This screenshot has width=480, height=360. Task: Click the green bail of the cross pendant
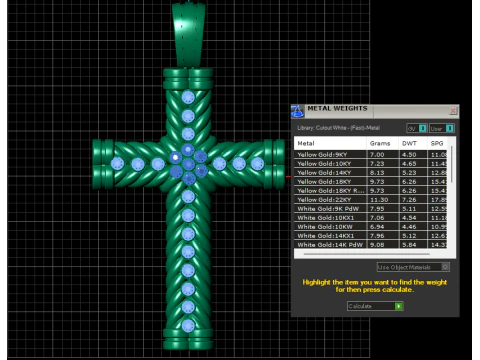click(189, 35)
